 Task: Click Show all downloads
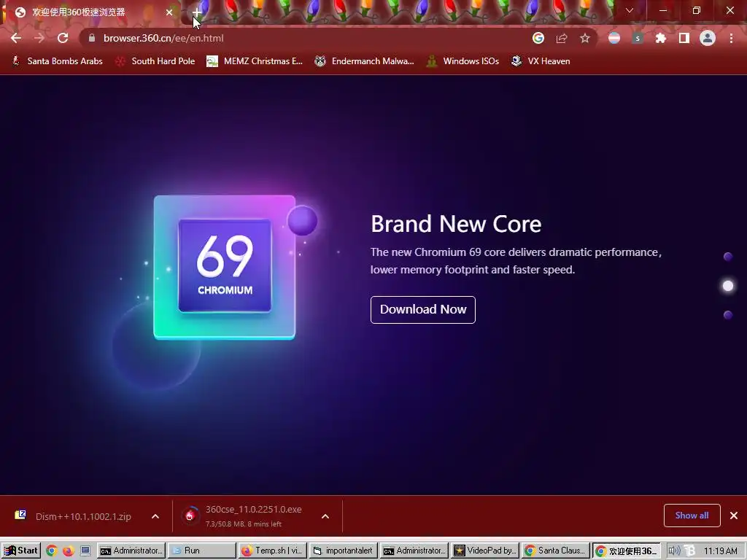[x=692, y=516]
